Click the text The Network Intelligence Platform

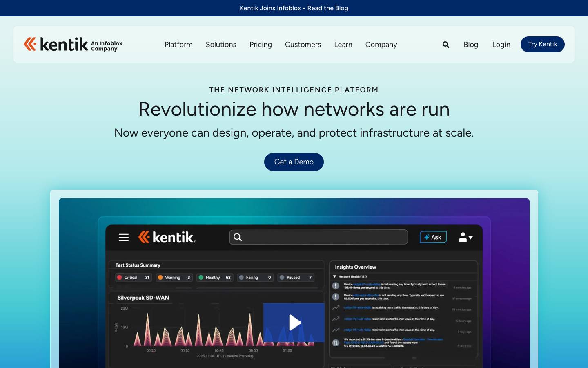(294, 90)
